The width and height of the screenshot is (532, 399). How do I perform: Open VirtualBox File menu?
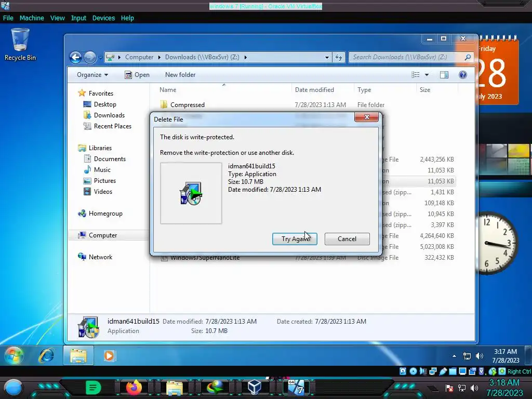pos(8,18)
